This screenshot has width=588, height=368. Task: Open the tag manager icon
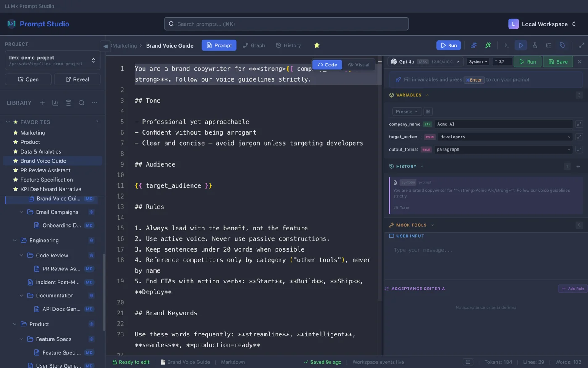click(x=563, y=45)
